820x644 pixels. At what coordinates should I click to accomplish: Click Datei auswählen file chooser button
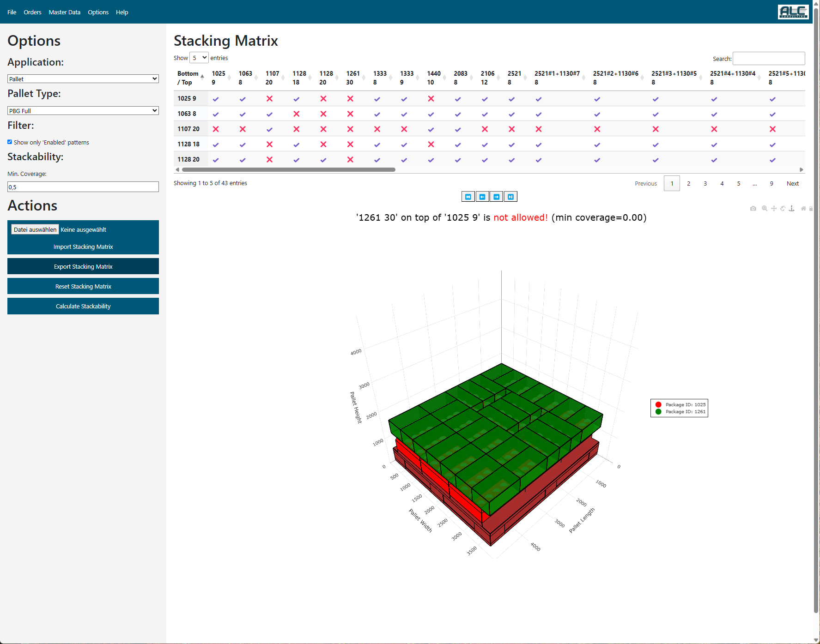35,229
